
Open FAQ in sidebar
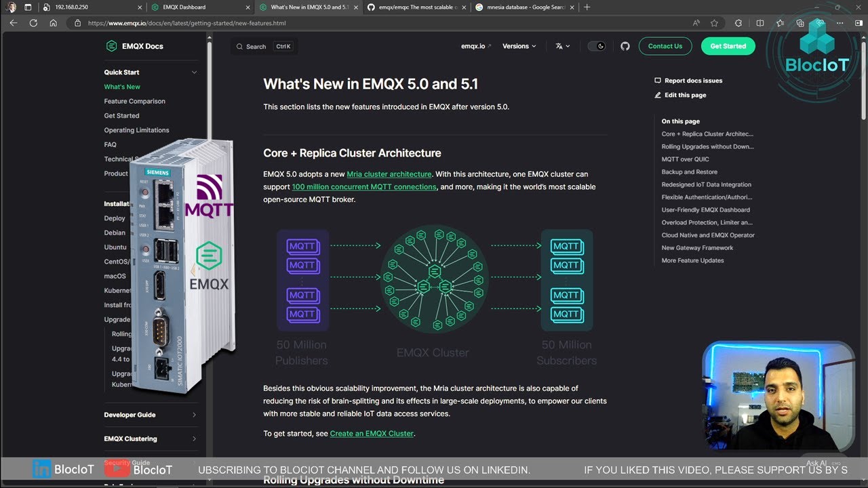[x=110, y=144]
